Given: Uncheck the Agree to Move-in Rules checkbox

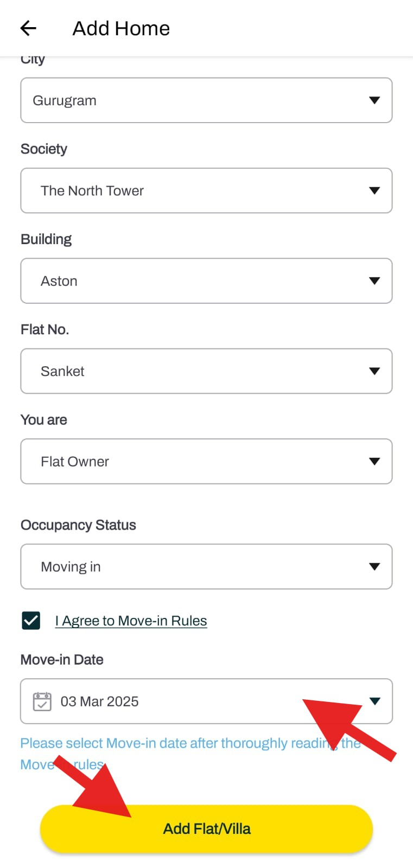Looking at the screenshot, I should [x=31, y=621].
